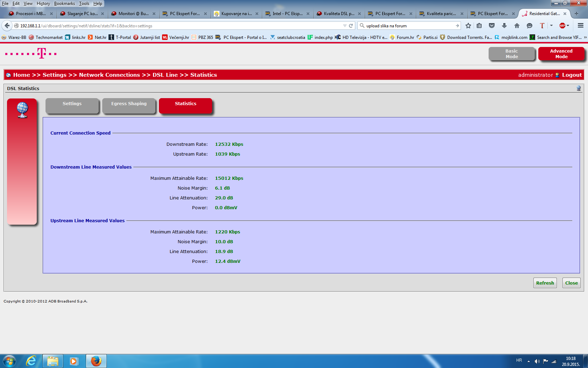Open the dropdown arrow next to red T icon
The width and height of the screenshot is (588, 368).
(x=551, y=26)
